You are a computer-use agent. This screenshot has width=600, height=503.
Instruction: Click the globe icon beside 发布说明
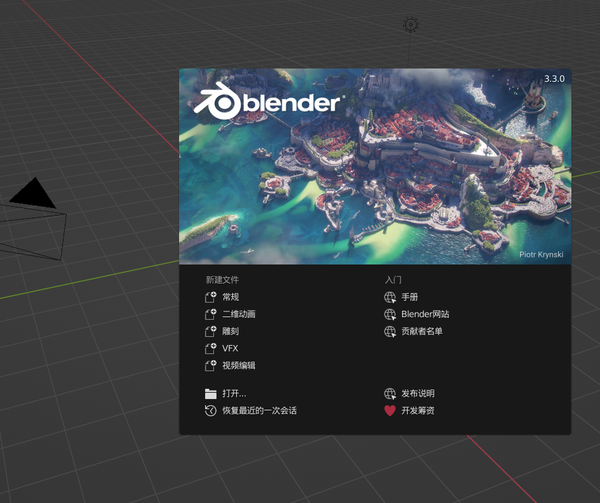390,394
